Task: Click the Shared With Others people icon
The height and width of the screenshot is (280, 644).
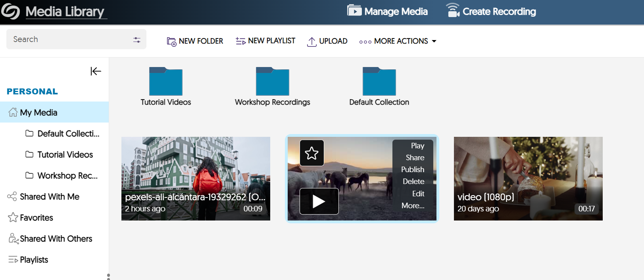Action: coord(13,238)
